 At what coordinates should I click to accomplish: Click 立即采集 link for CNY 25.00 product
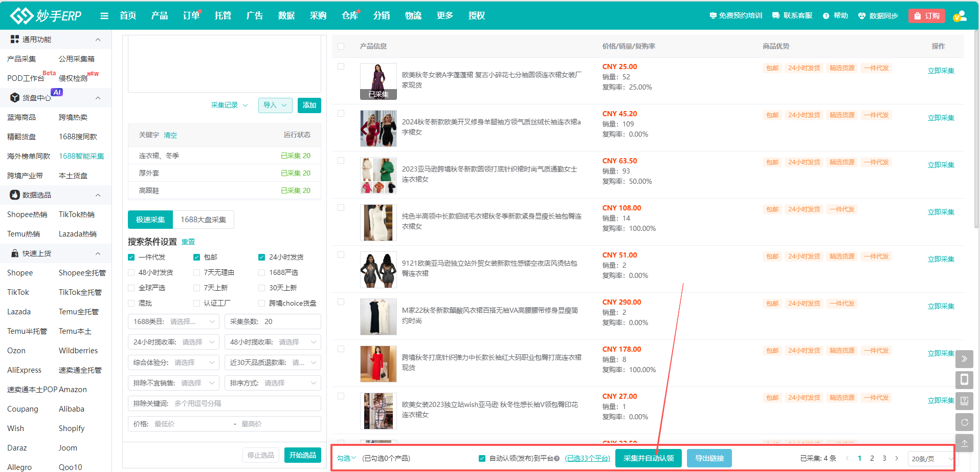(941, 71)
